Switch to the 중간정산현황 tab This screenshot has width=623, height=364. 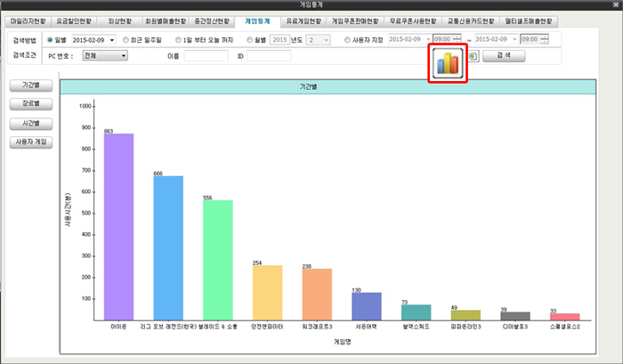(x=212, y=21)
